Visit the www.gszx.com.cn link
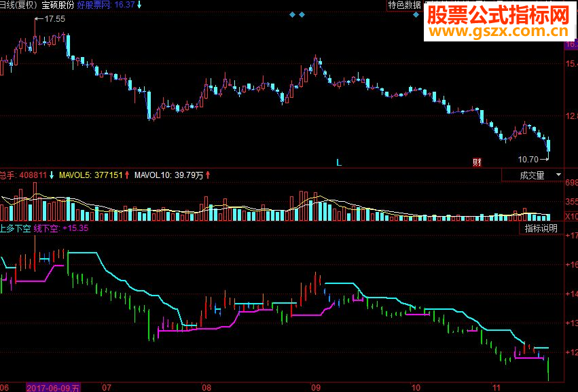 (499, 32)
